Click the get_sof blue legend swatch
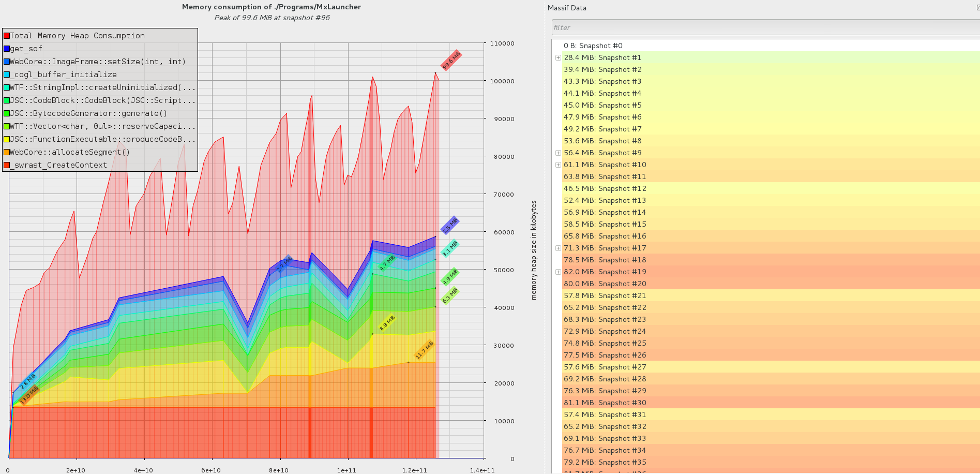This screenshot has height=474, width=980. 7,49
